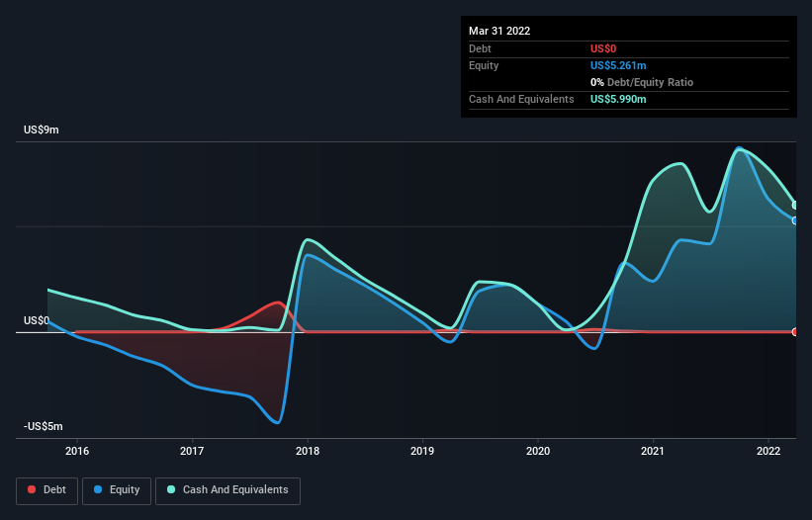
Task: Toggle Cash And Equivalents legend button
Action: tap(227, 490)
